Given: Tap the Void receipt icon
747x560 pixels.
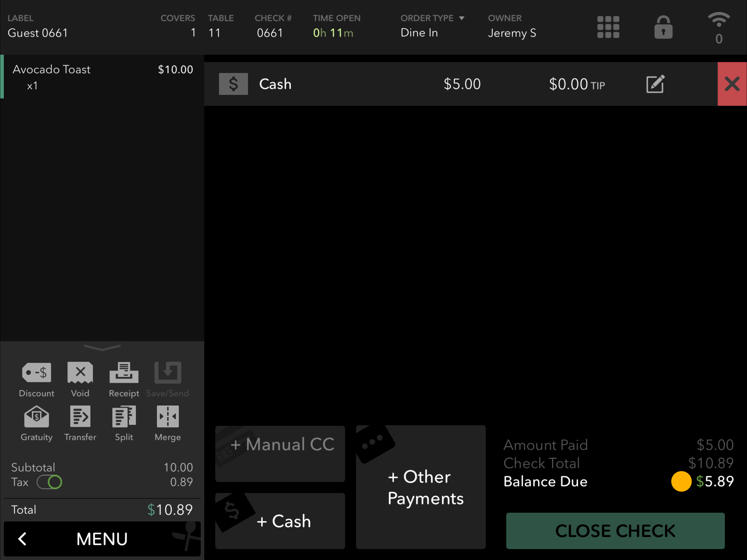Looking at the screenshot, I should (80, 372).
